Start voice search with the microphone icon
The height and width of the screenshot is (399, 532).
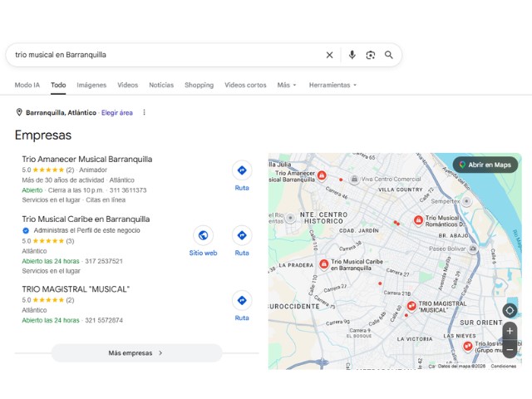(x=352, y=55)
